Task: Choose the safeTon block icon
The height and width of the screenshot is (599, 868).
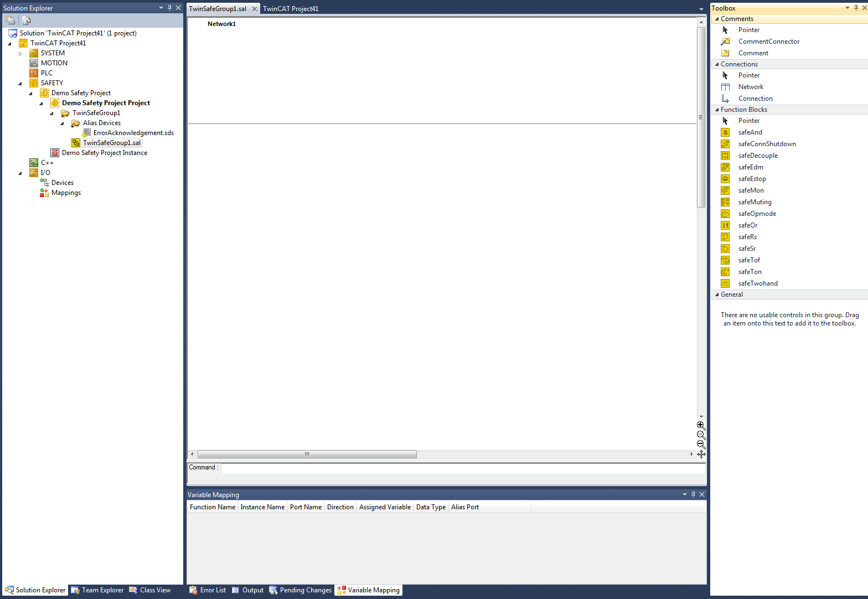Action: point(725,272)
